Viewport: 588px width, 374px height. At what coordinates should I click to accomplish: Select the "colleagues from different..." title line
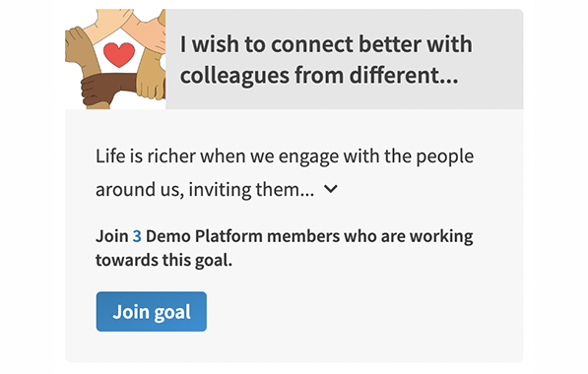(x=319, y=76)
